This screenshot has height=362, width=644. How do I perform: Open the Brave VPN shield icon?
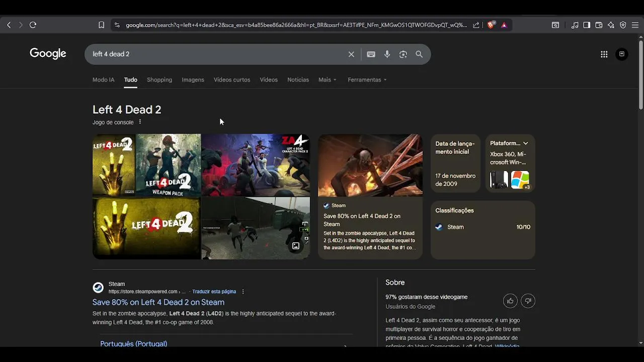pos(623,25)
